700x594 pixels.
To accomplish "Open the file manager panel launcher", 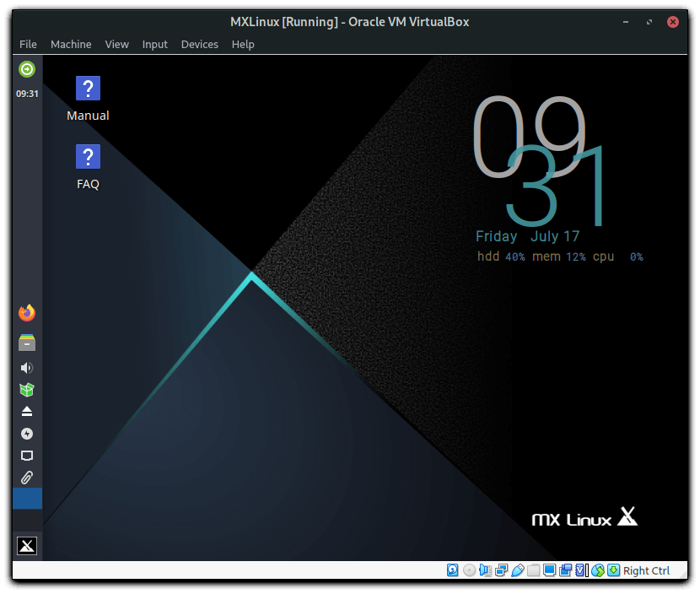I will pos(27,342).
